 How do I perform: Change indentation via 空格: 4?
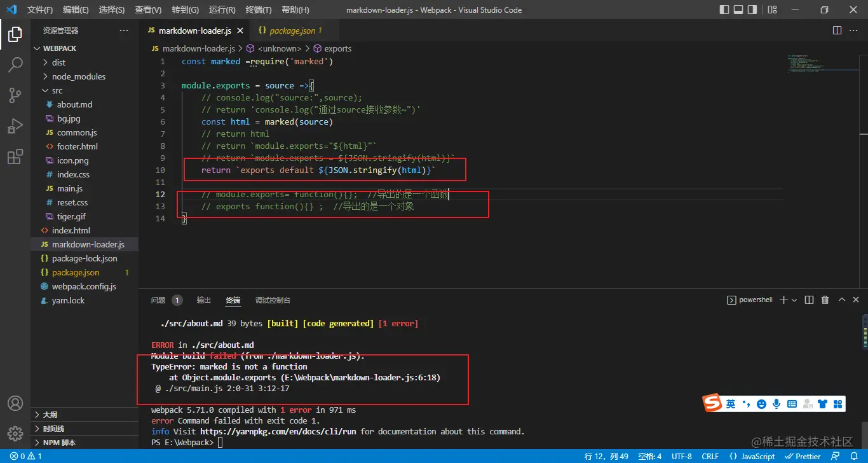coord(649,456)
